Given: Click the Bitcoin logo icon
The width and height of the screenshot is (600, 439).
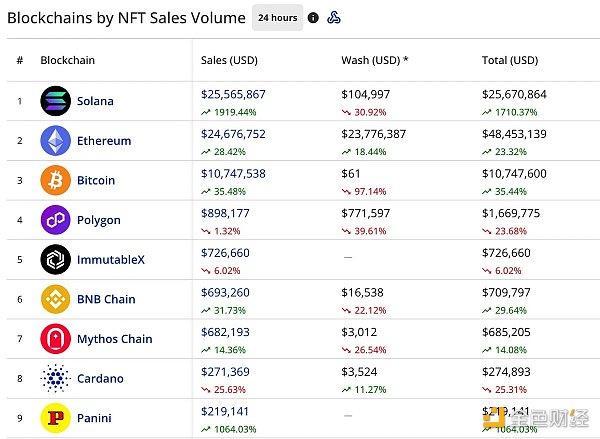Looking at the screenshot, I should (55, 180).
